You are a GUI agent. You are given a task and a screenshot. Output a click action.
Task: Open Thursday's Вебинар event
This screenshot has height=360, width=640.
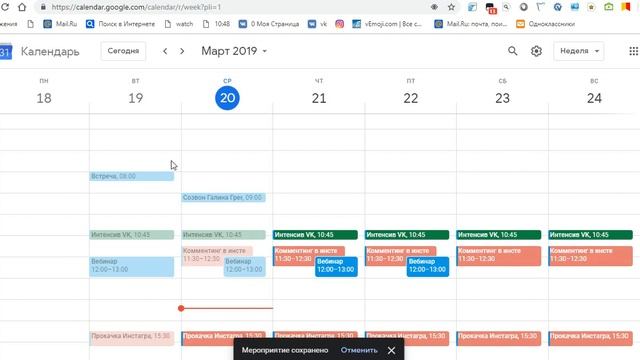[336, 267]
